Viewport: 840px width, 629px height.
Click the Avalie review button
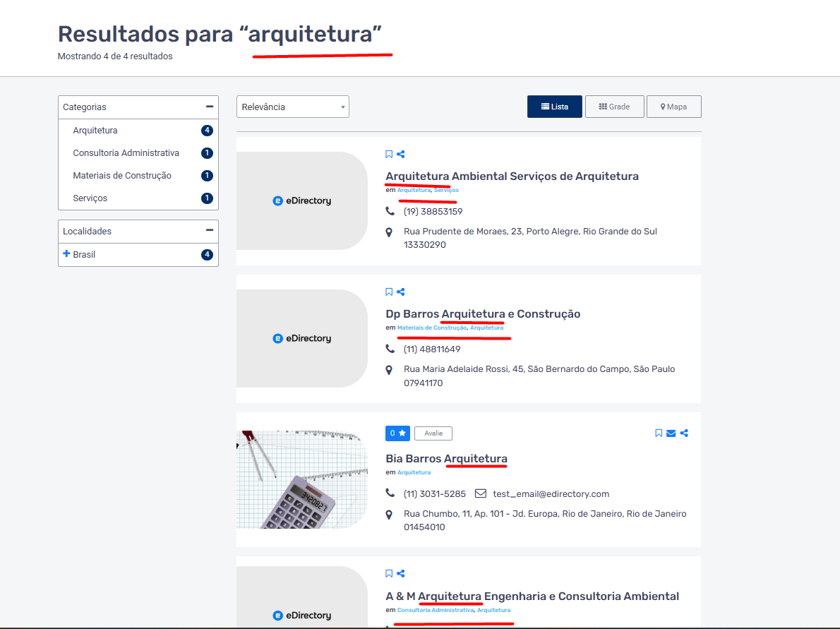(433, 433)
